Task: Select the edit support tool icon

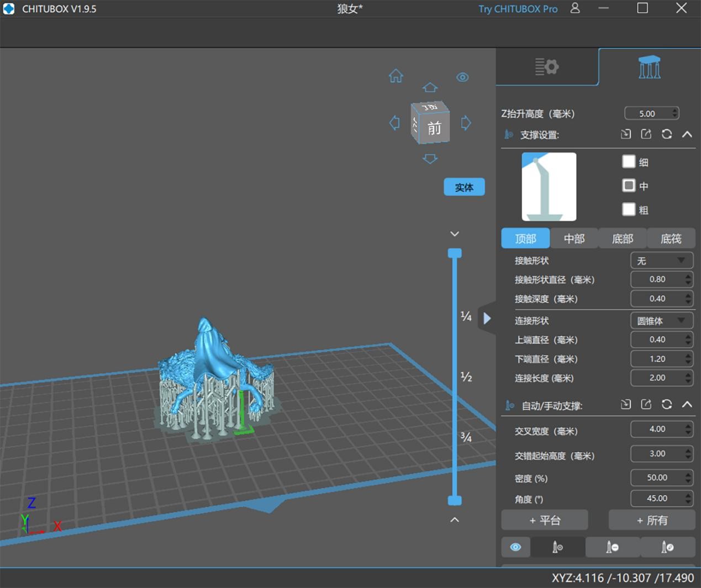Action: point(667,547)
